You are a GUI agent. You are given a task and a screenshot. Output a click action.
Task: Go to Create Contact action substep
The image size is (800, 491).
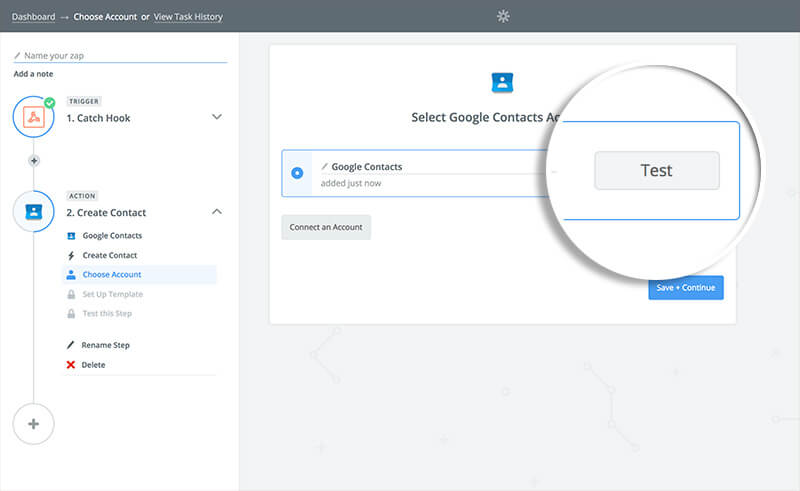(x=110, y=255)
